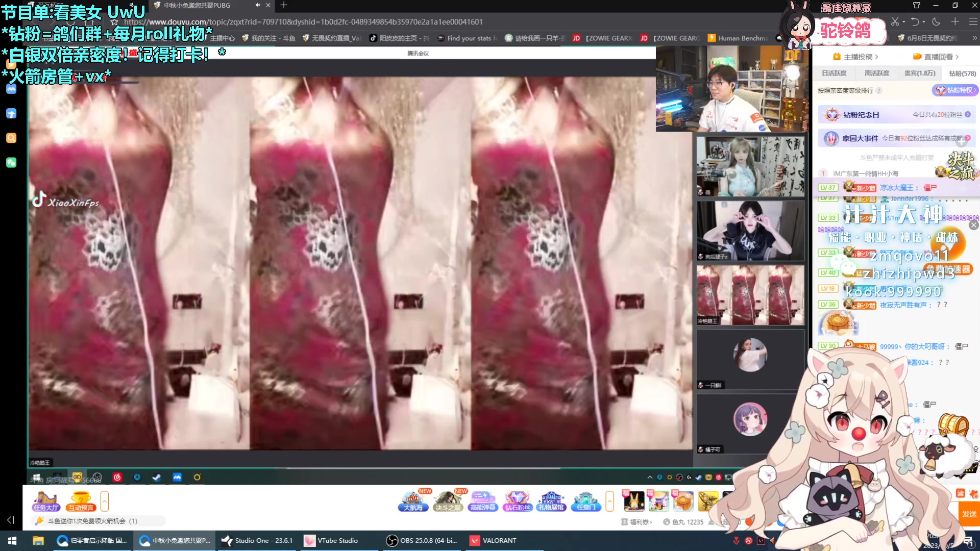
Task: Open the 决斗之巅 duel icon
Action: point(448,501)
